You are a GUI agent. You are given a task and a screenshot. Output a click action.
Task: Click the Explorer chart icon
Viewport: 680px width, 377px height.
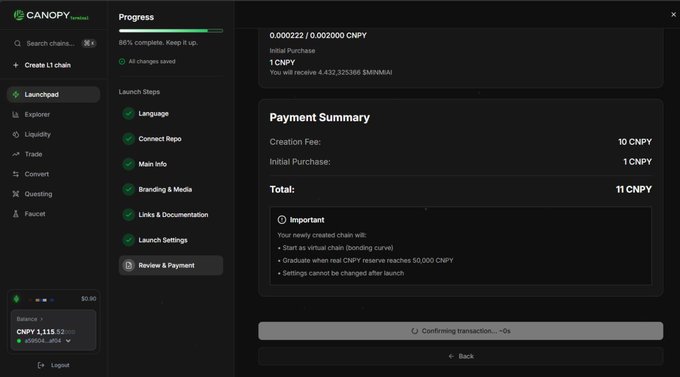pos(16,115)
